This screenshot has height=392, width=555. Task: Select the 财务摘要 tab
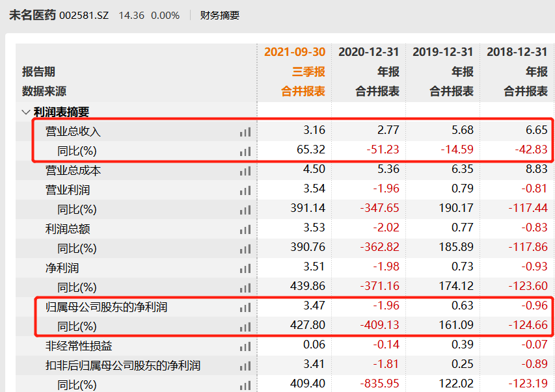[x=220, y=15]
